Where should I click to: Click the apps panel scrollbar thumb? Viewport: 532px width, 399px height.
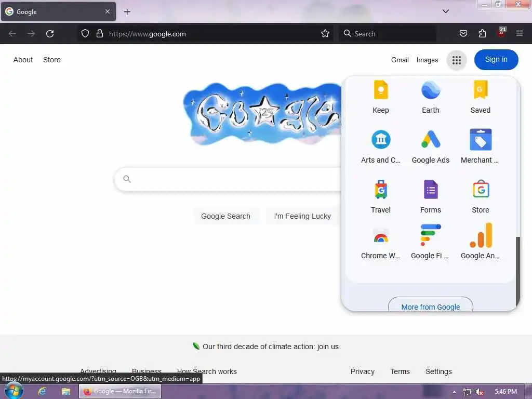517,271
